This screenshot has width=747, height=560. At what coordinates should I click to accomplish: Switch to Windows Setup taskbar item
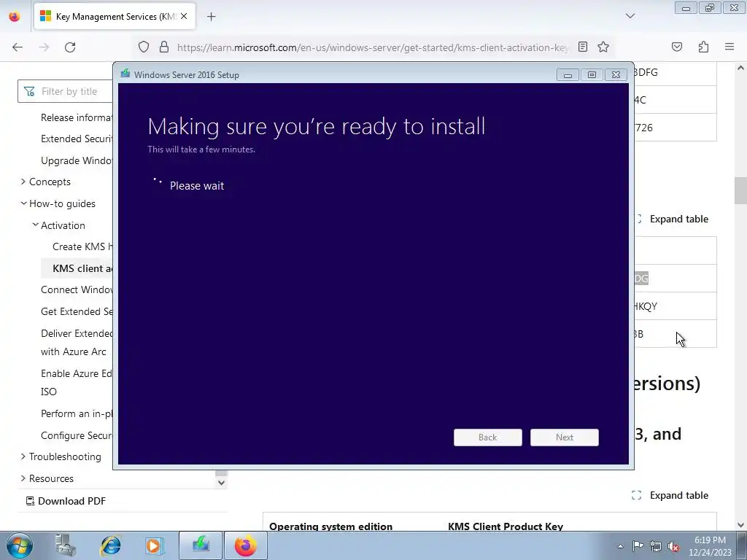click(201, 545)
